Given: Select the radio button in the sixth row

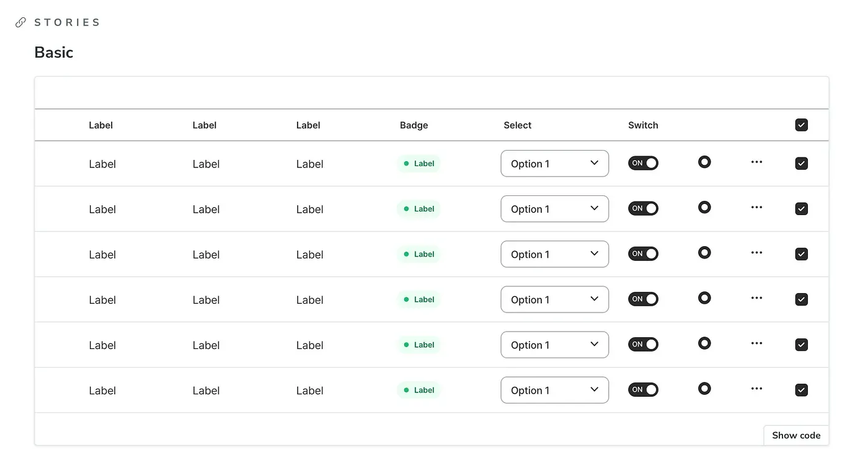Looking at the screenshot, I should tap(704, 388).
